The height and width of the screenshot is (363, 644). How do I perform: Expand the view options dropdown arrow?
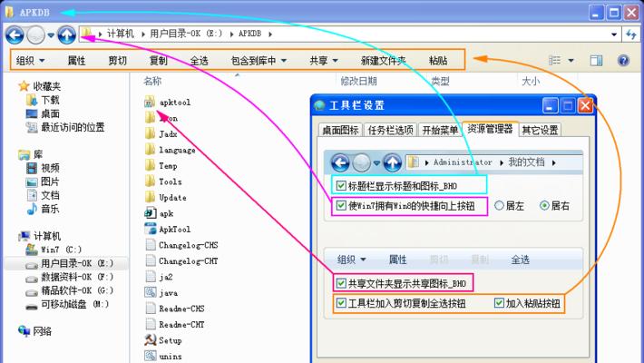coord(571,61)
